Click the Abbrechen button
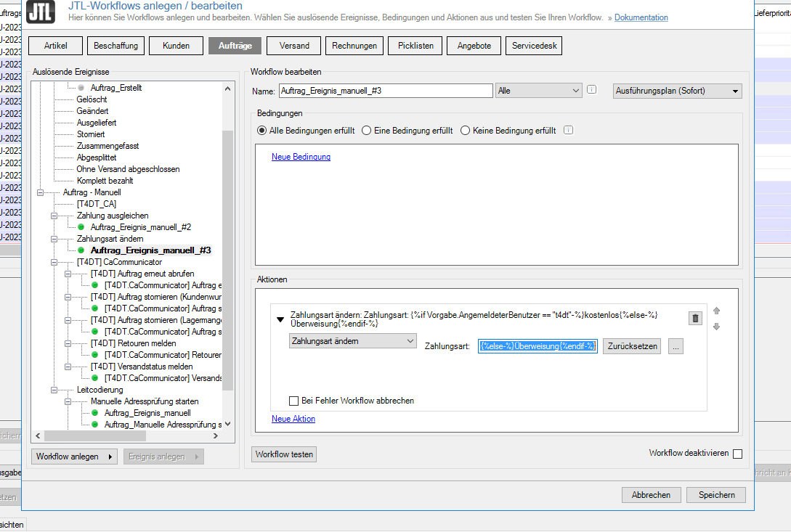791x532 pixels. 651,495
